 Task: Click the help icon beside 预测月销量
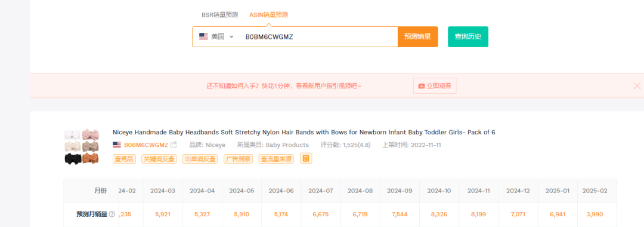pyautogui.click(x=112, y=214)
